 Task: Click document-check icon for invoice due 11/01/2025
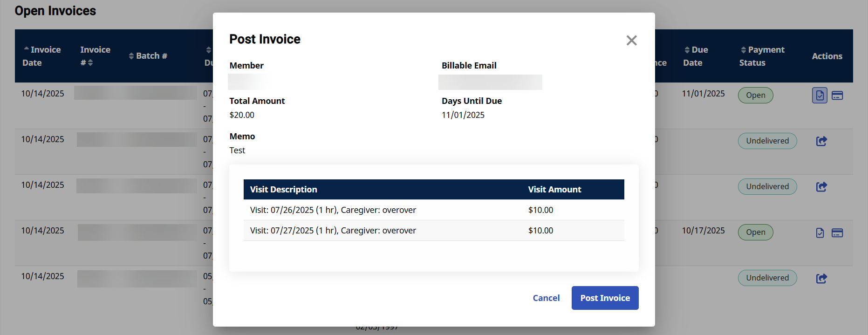(x=819, y=96)
